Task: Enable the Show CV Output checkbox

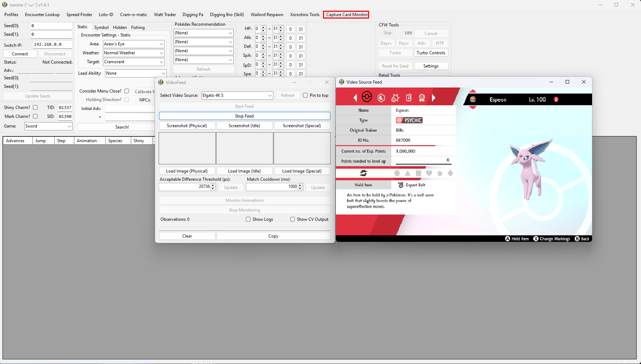Action: [x=293, y=219]
